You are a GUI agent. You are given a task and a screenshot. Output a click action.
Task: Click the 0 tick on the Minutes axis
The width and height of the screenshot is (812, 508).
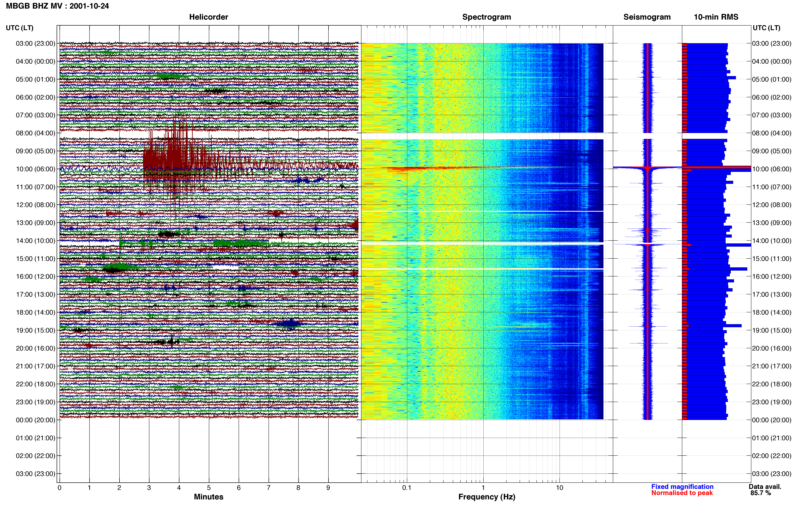pos(59,488)
